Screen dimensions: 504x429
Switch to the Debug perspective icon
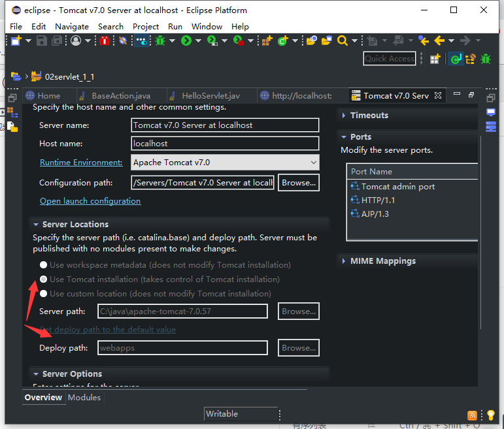point(486,59)
